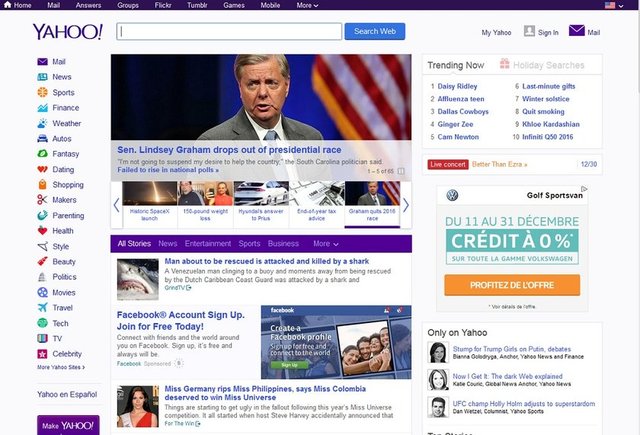The width and height of the screenshot is (640, 435).
Task: Open the Infiniti Q50 2016 trending link
Action: coord(547,137)
